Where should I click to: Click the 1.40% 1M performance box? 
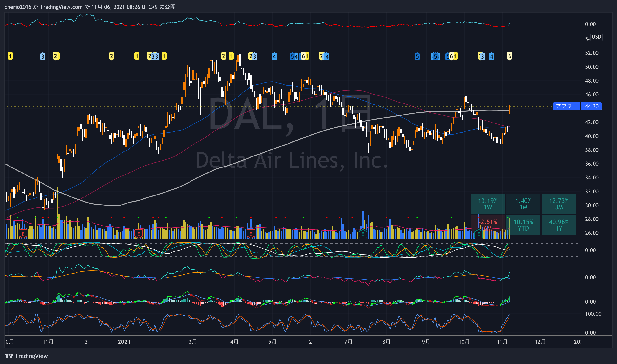523,204
